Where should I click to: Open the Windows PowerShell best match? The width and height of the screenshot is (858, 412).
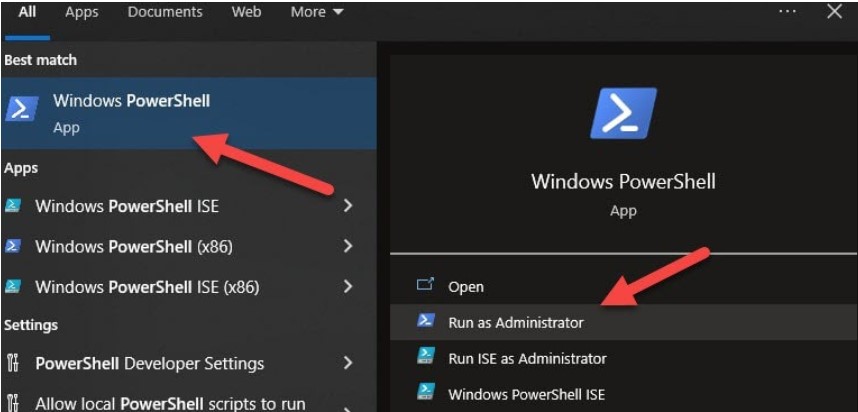tap(189, 113)
